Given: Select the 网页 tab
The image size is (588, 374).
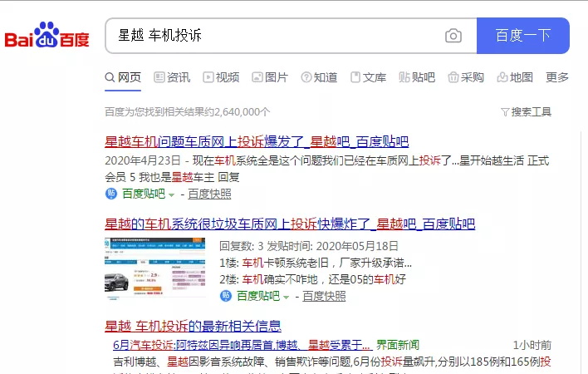Looking at the screenshot, I should (123, 77).
